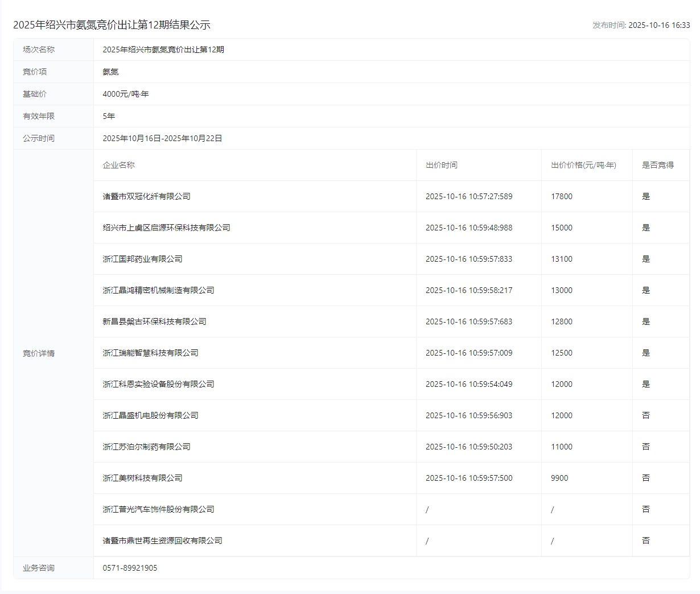Click bid time 2025-10-16 10:59:58:217
The height and width of the screenshot is (594, 700).
[469, 290]
